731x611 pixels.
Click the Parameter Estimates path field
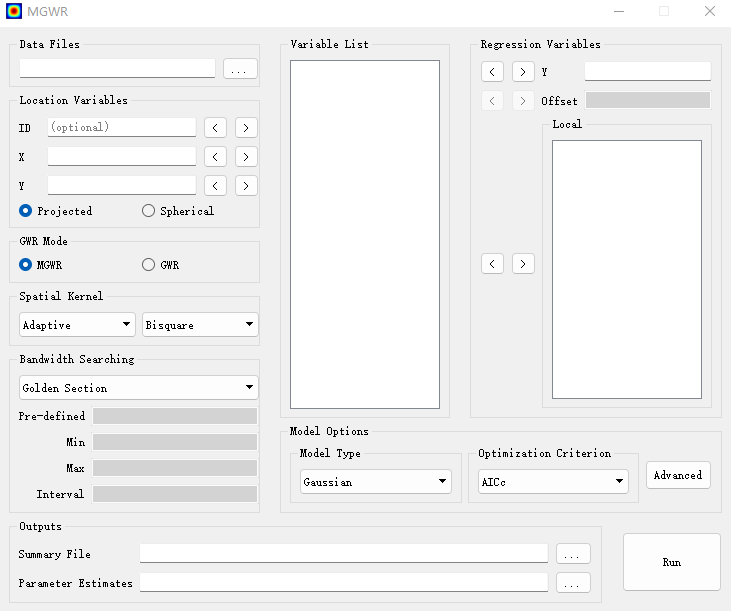click(344, 582)
